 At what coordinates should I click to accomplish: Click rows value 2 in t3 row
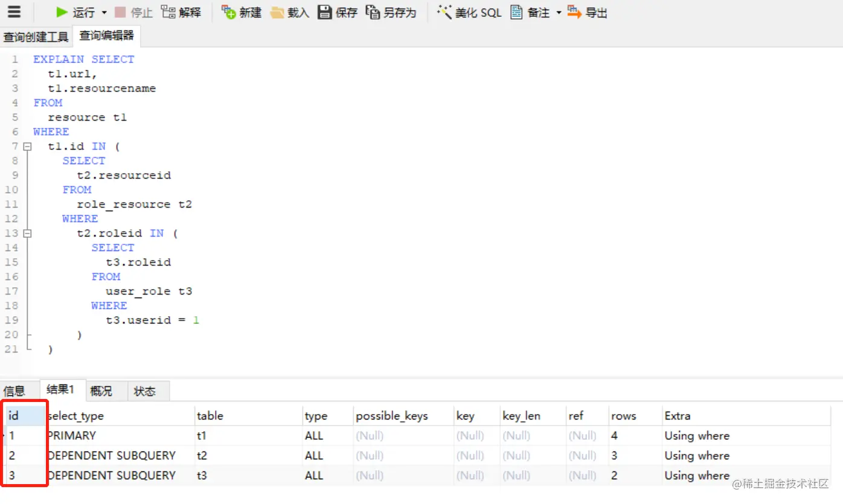(x=635, y=476)
